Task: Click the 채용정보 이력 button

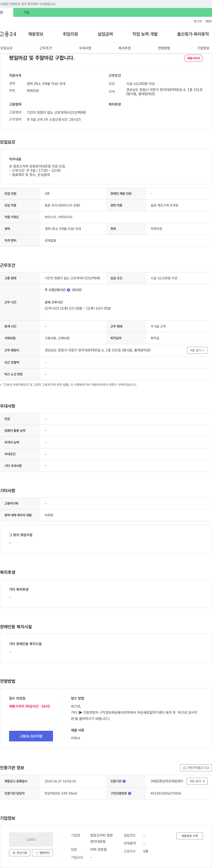Action: (x=189, y=836)
